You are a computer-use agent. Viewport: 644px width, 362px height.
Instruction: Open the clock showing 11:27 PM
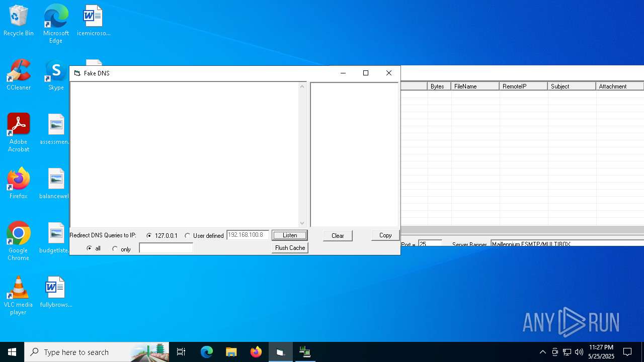(601, 352)
